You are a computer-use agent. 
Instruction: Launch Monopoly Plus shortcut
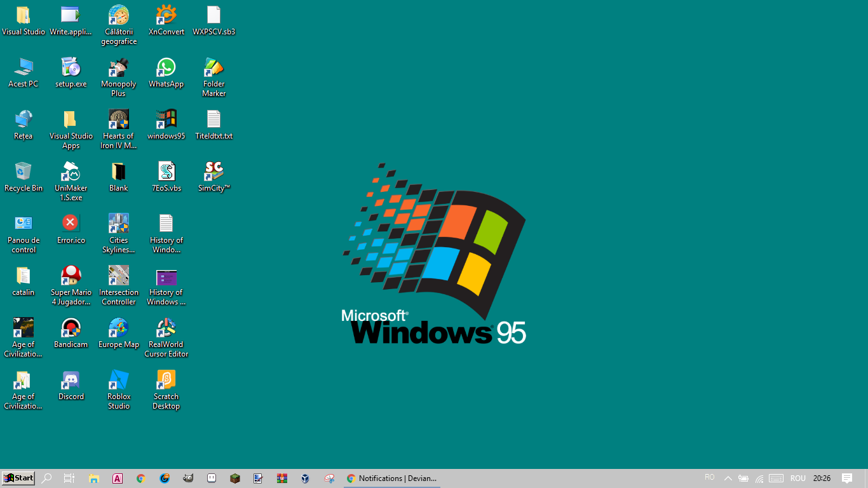tap(119, 78)
